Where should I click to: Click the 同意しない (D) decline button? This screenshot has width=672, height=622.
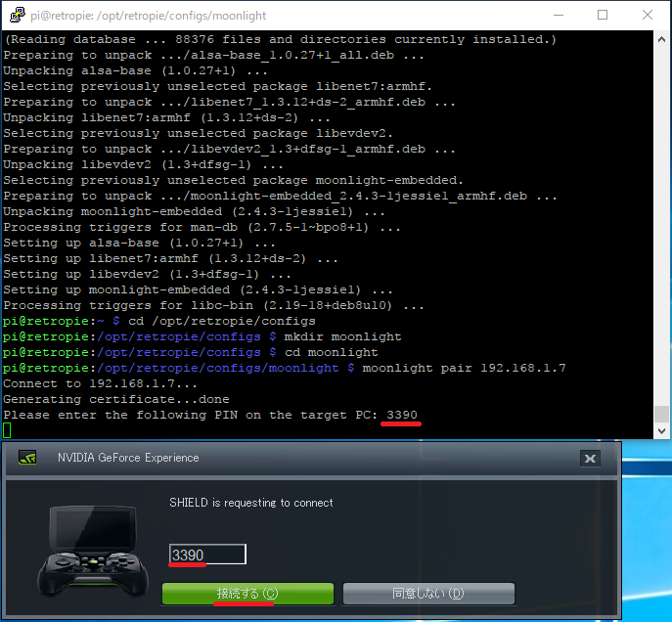428,594
